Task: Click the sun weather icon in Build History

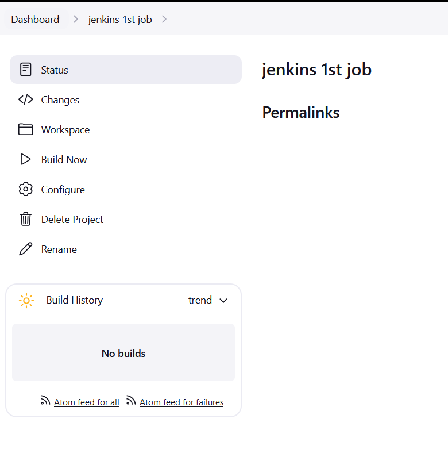Action: click(26, 301)
